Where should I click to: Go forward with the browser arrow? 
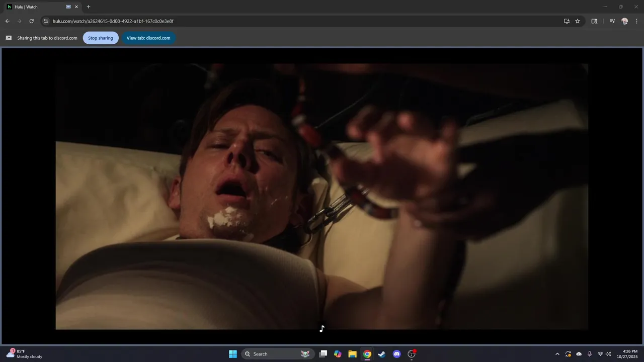pos(19,21)
